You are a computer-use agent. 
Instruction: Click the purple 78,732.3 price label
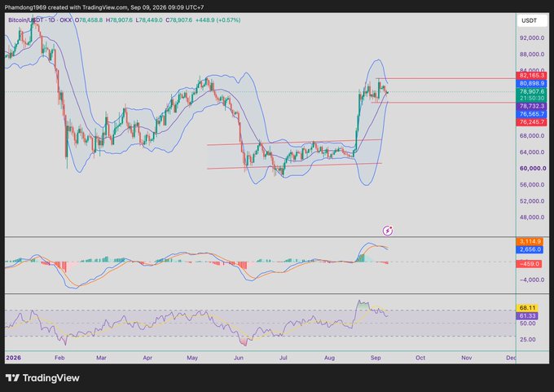(x=531, y=106)
